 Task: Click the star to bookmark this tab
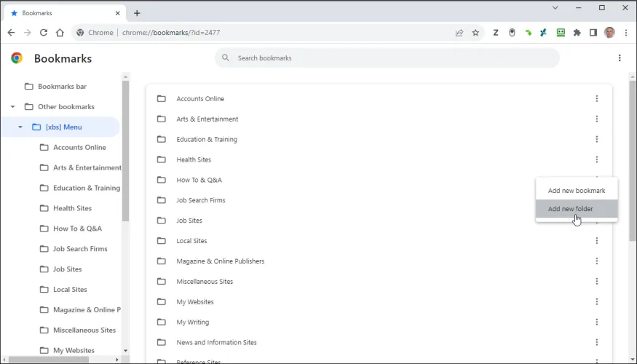coord(475,33)
